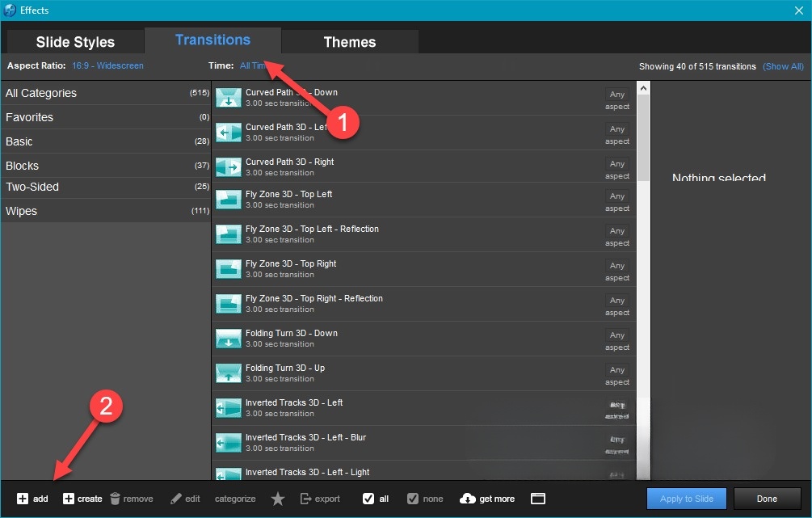Open the Time filter dropdown
Screen dimensions: 812x518
coord(252,66)
